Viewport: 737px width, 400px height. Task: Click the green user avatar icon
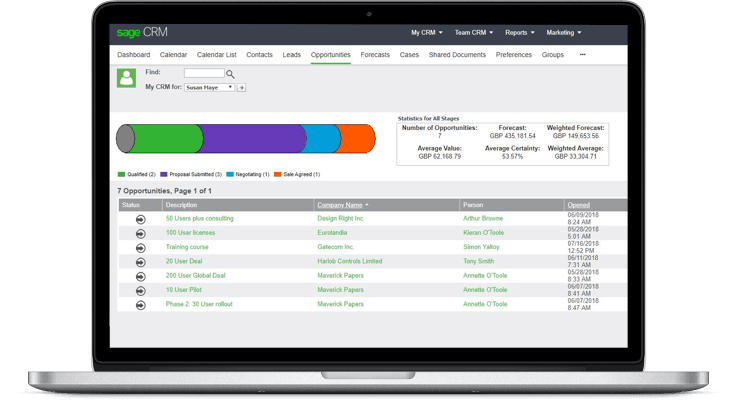[x=126, y=78]
